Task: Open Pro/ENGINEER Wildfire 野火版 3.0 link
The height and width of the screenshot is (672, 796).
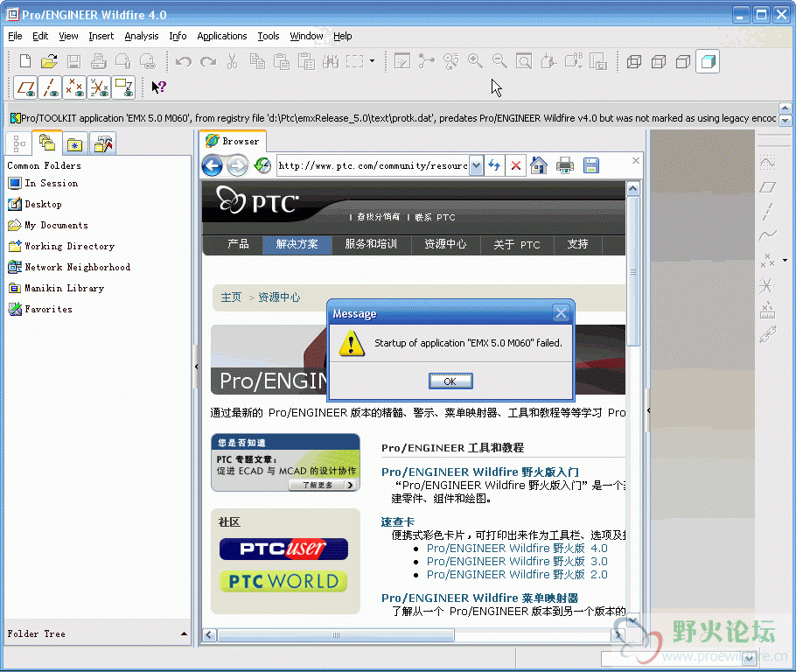Action: pyautogui.click(x=517, y=561)
